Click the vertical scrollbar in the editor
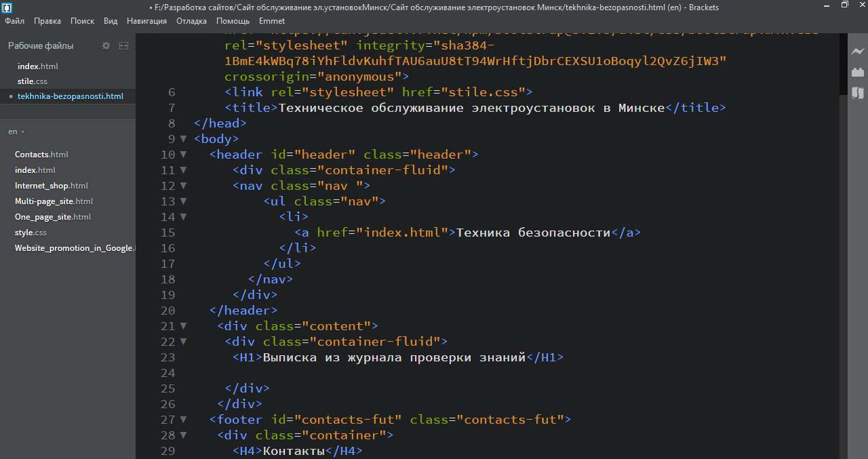 843,271
